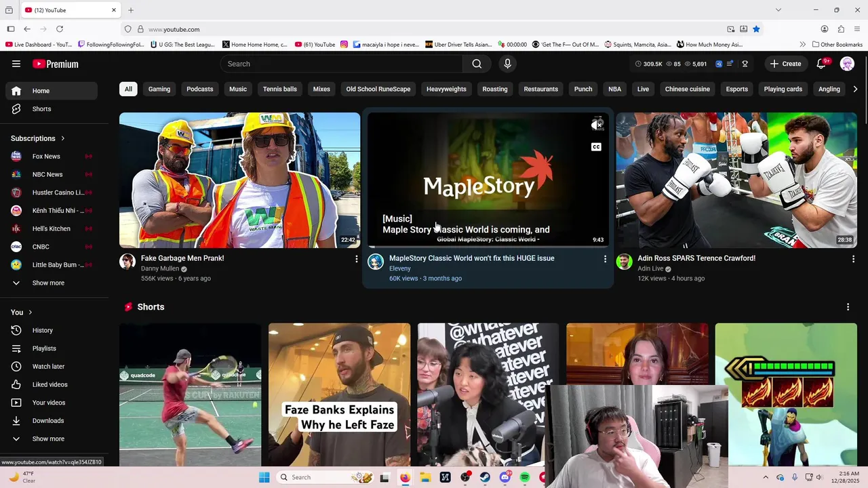Reload the page with the refresh button
This screenshot has width=868, height=488.
pyautogui.click(x=60, y=29)
